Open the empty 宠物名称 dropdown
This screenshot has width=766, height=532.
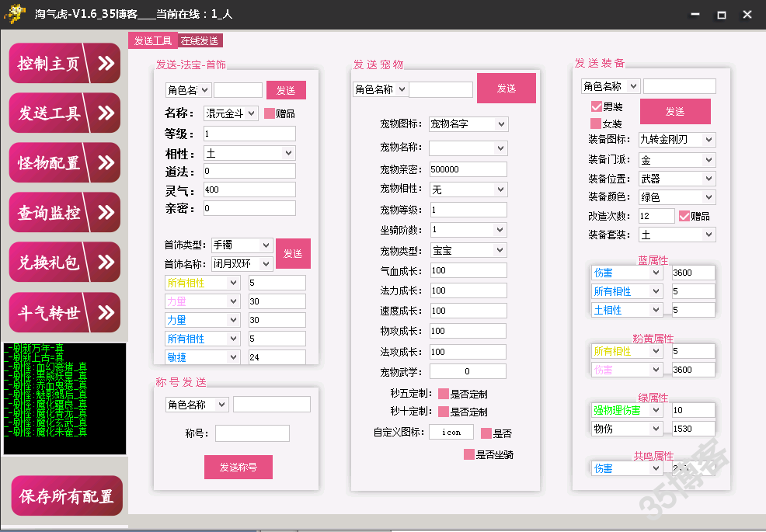468,148
